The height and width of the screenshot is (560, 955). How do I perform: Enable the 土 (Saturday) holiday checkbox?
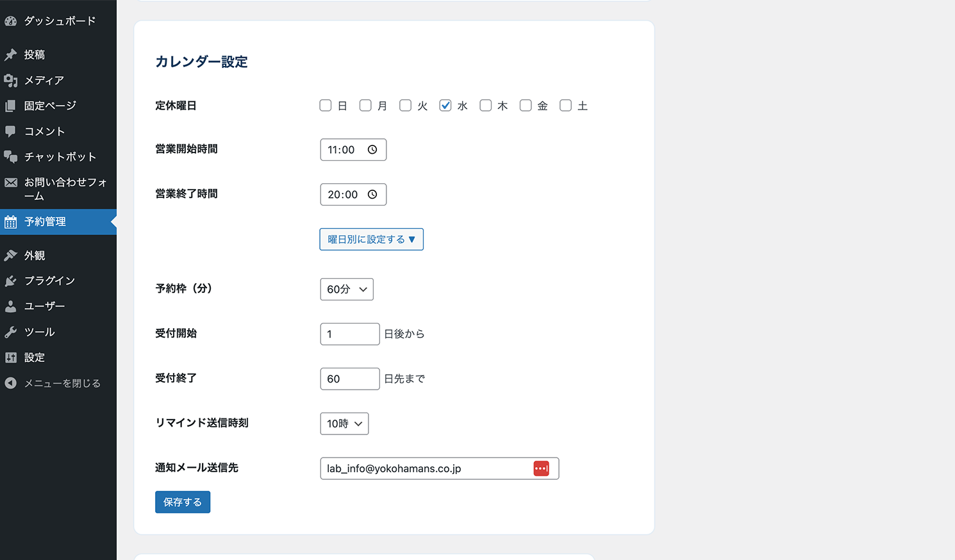coord(565,106)
